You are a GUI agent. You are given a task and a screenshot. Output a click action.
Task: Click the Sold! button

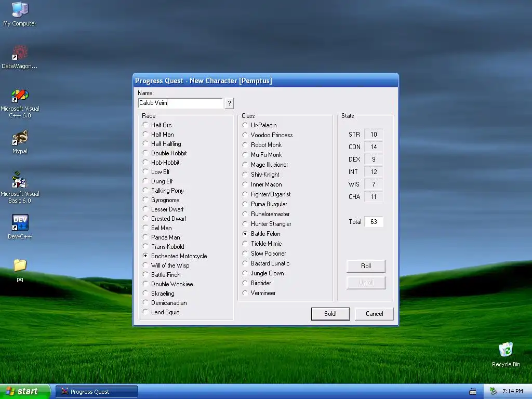coord(330,313)
